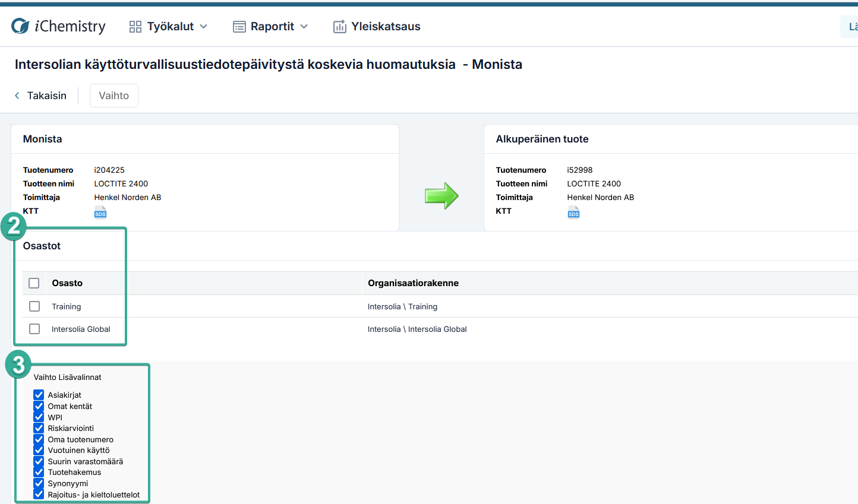The image size is (858, 504).
Task: Click the 'Intersolia \ Training' cell
Action: 402,306
